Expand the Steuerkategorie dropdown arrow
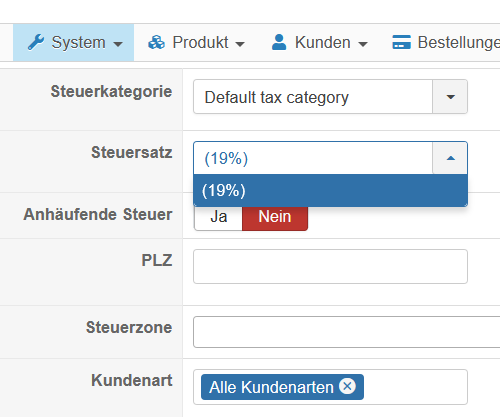Viewport: 500px width, 417px height. [x=450, y=97]
